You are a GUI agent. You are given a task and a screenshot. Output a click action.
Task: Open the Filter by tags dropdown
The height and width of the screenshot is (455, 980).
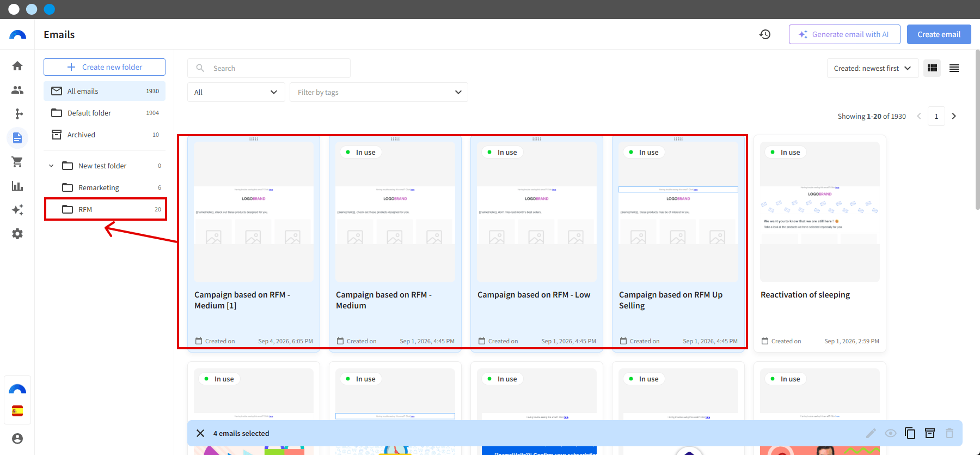(x=379, y=92)
